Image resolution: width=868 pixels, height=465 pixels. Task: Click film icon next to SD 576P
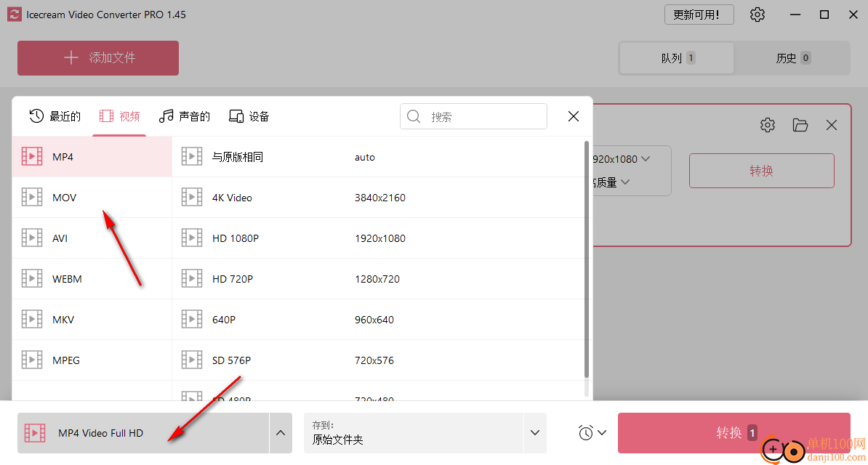pyautogui.click(x=191, y=360)
